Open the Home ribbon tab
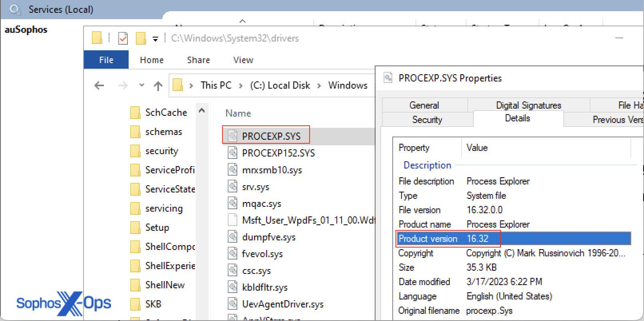 point(152,60)
